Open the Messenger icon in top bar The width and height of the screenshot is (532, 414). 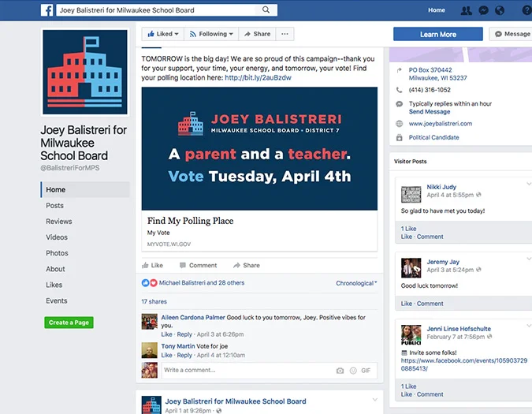(483, 10)
